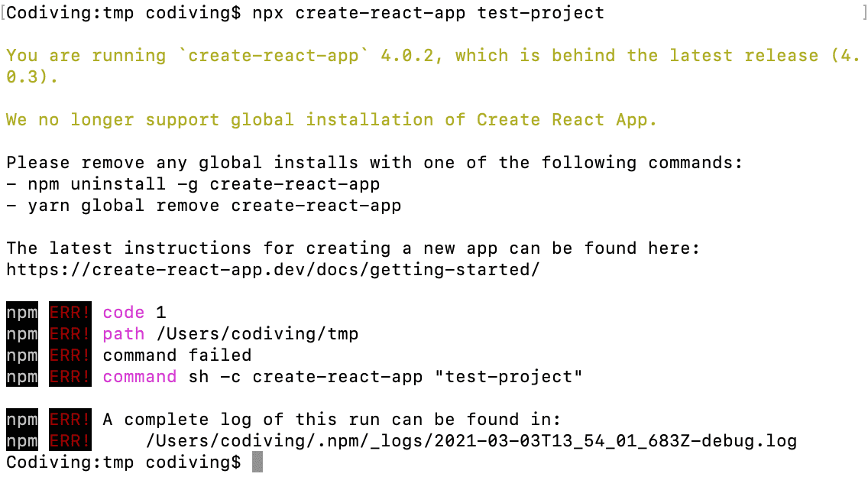Click the terminal cursor at the last prompt

coord(257,462)
